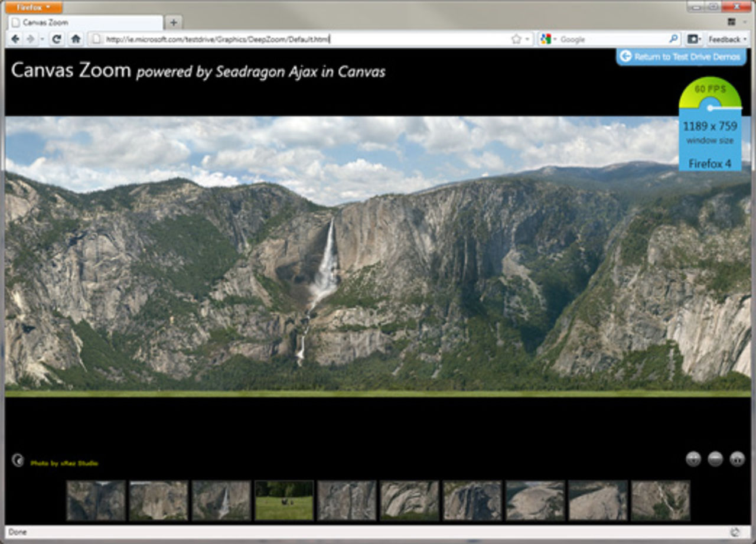Bookmark this page with the star icon
This screenshot has height=544, width=756.
point(516,39)
